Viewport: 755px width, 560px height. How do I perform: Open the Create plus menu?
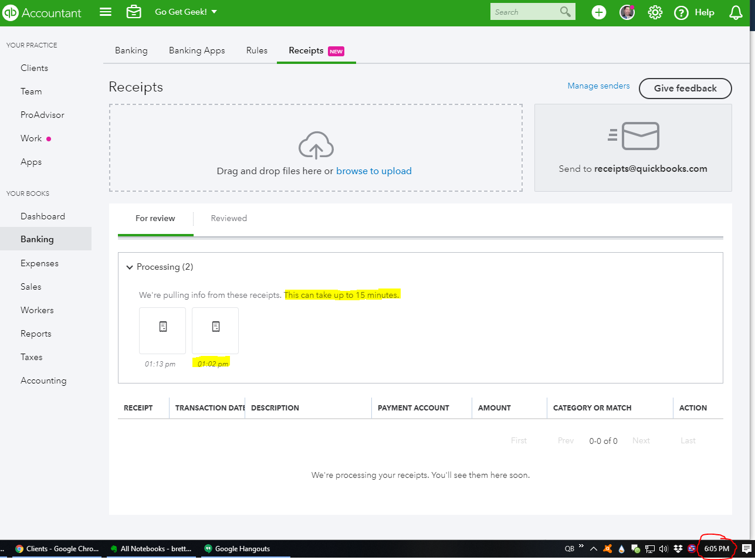[x=599, y=12]
